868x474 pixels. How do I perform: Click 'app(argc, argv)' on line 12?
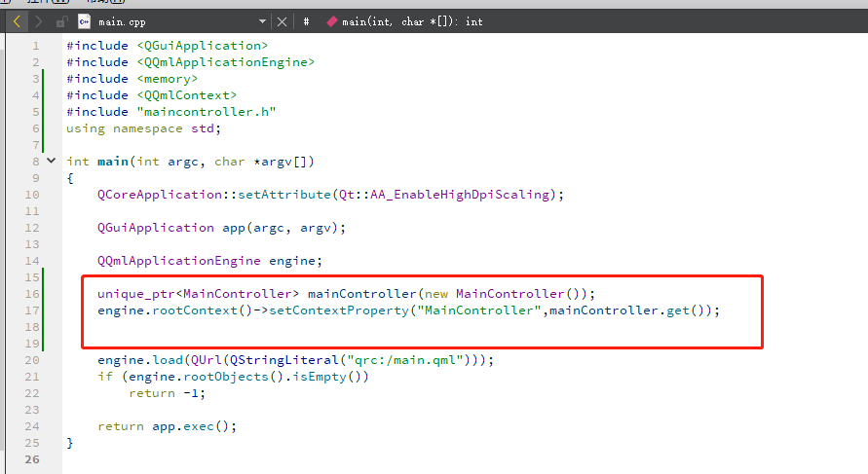[x=281, y=228]
